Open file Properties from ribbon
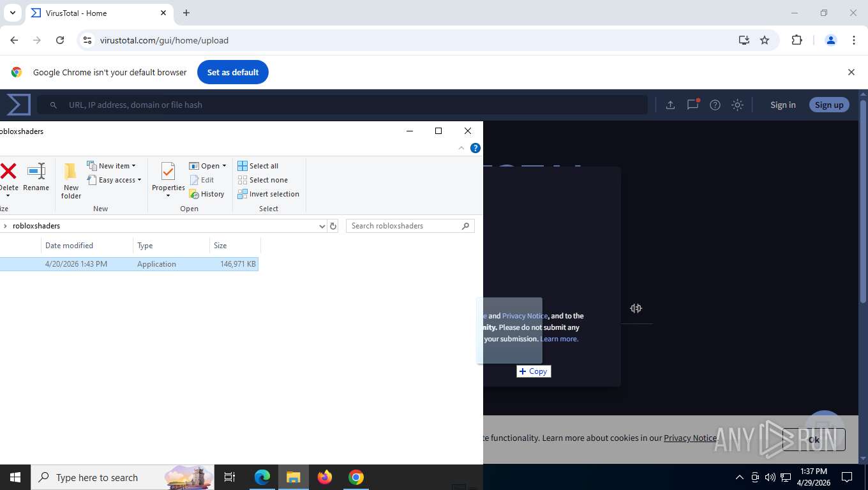The height and width of the screenshot is (490, 868). pyautogui.click(x=168, y=176)
